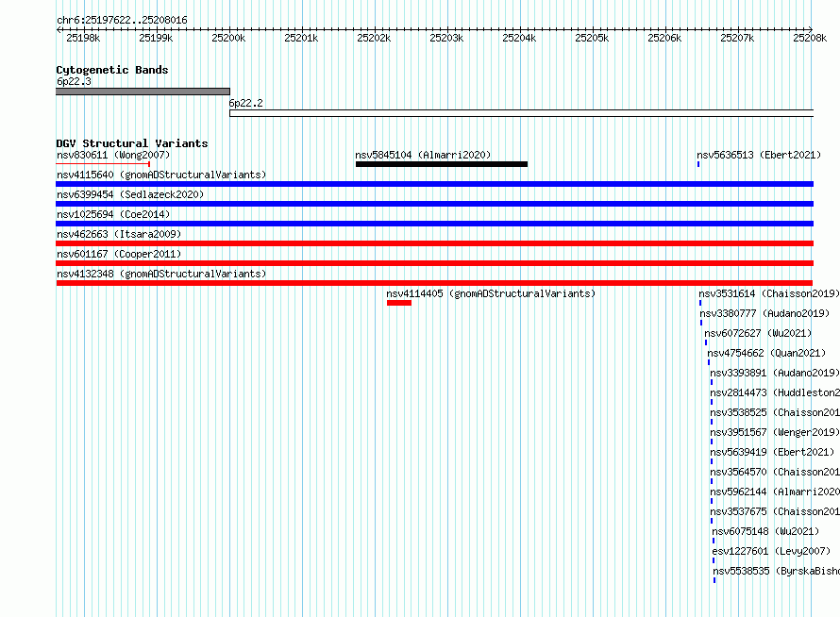Screen dimensions: 840x617
Task: Click the chr6:25197622..25208016 coordinate label
Action: point(122,20)
